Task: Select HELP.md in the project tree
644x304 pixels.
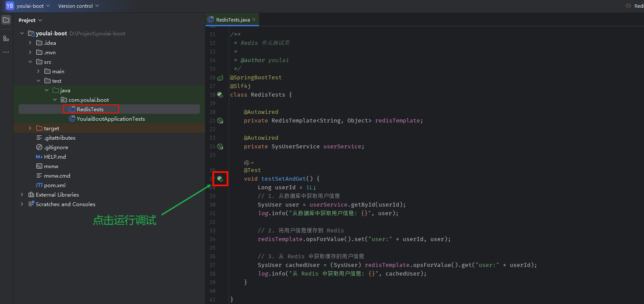Action: (x=55, y=157)
